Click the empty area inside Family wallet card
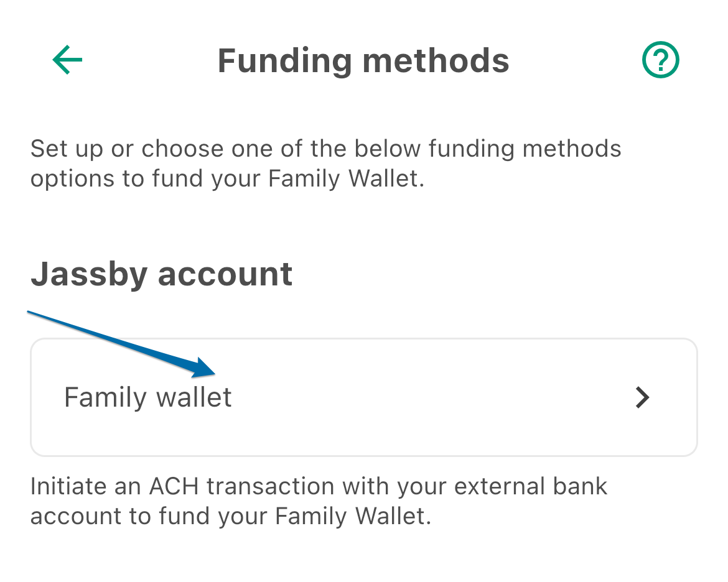 [x=432, y=397]
